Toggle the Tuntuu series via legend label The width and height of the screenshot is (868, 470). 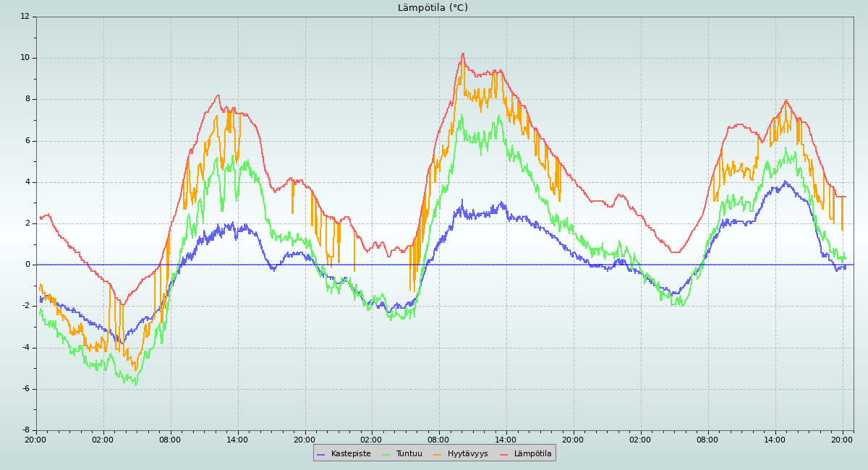click(409, 454)
